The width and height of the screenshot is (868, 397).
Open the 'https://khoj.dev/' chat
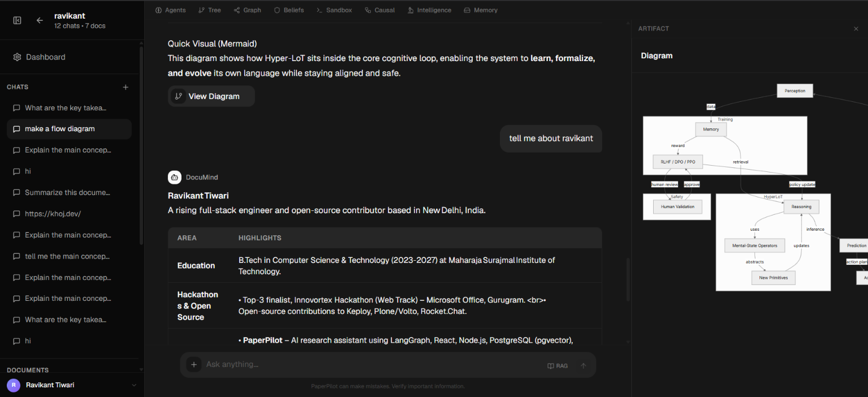69,214
